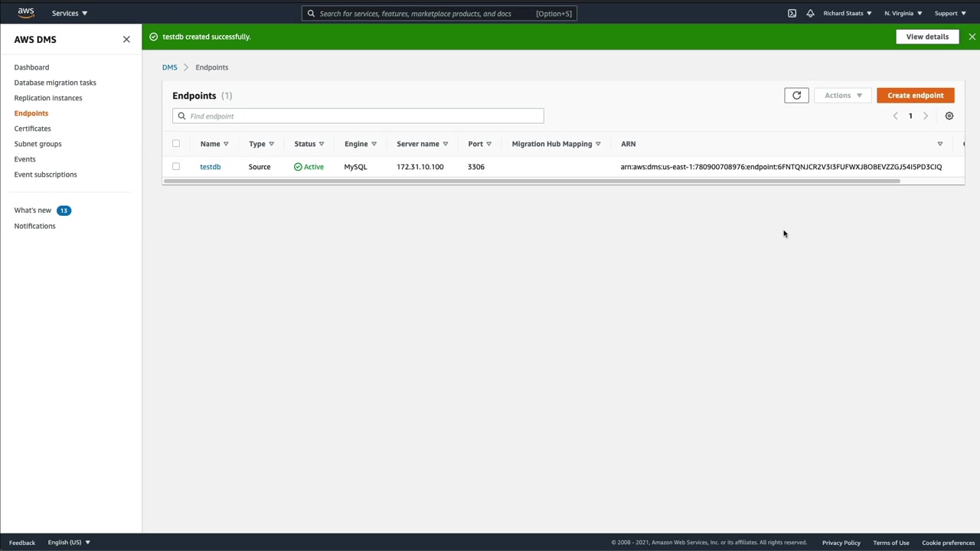Close the AWS DMS side navigation
Screen dimensions: 980x551
(x=126, y=39)
